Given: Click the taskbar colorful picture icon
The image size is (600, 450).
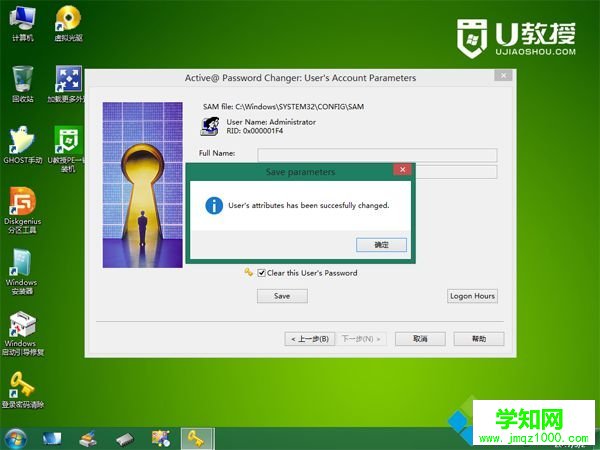Looking at the screenshot, I should point(161,439).
